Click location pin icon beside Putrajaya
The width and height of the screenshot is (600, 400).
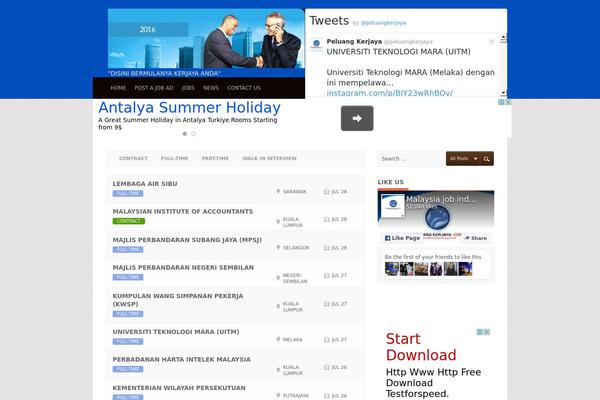pyautogui.click(x=278, y=395)
